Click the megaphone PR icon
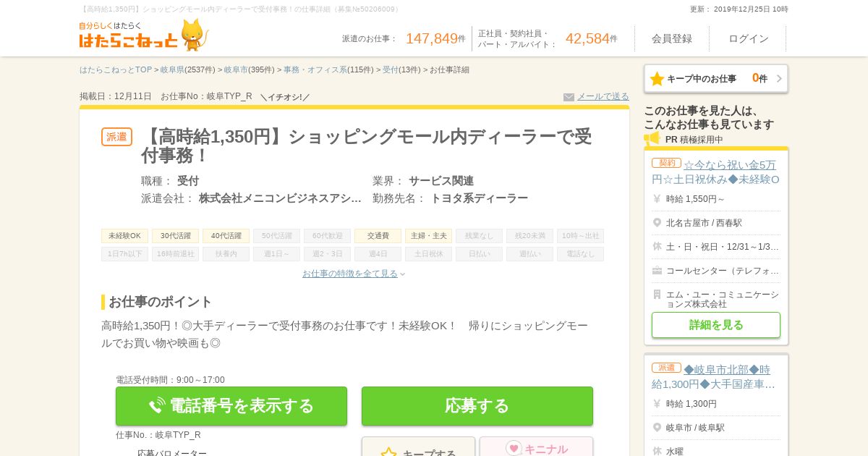 652,138
